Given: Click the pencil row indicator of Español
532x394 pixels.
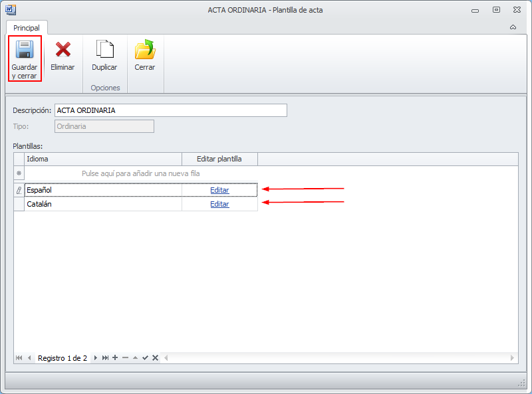Looking at the screenshot, I should point(19,190).
